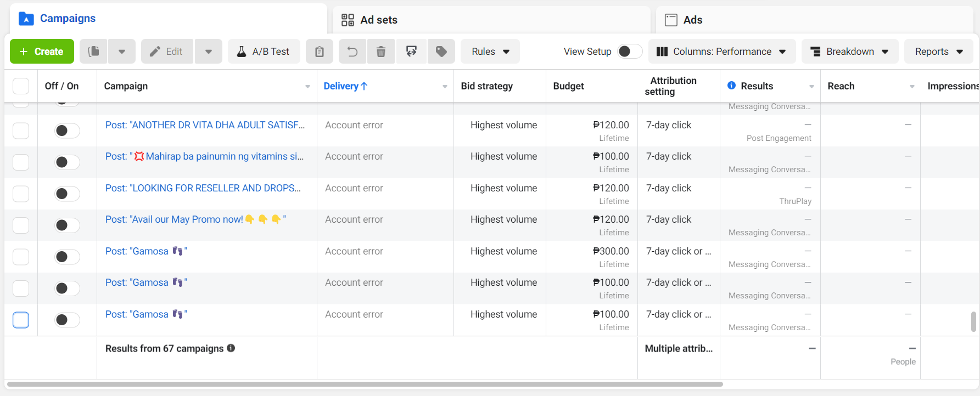Click the export/share icon in toolbar

(x=411, y=52)
